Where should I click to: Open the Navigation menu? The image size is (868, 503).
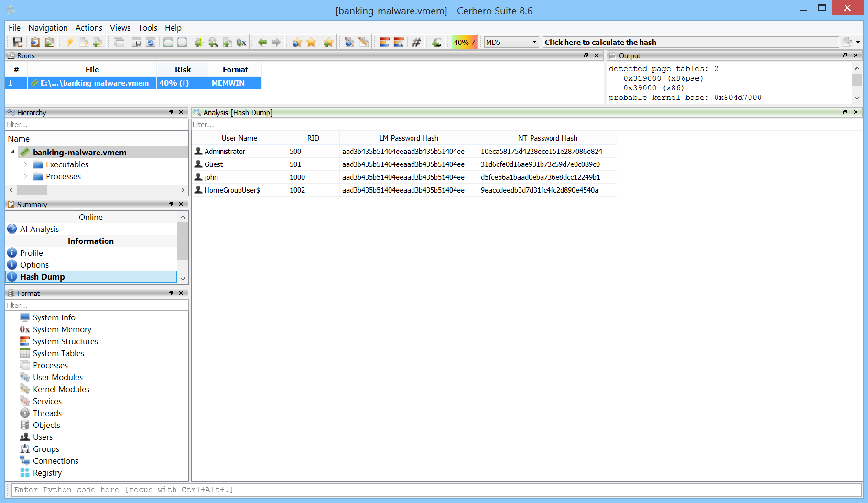pos(48,28)
